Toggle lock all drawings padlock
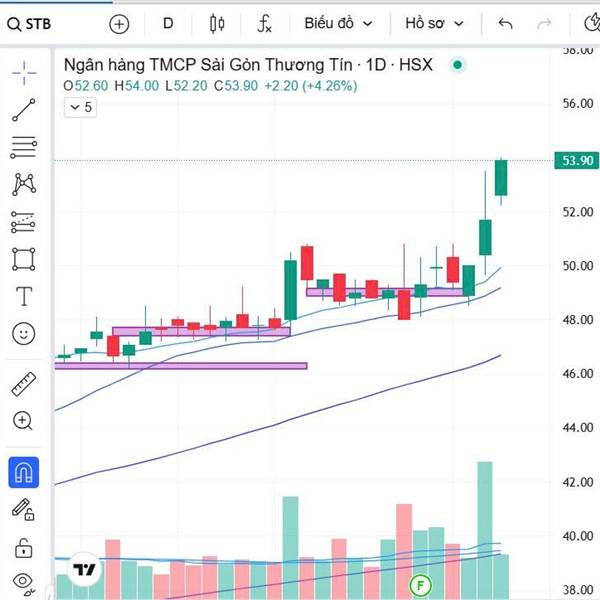 click(23, 547)
